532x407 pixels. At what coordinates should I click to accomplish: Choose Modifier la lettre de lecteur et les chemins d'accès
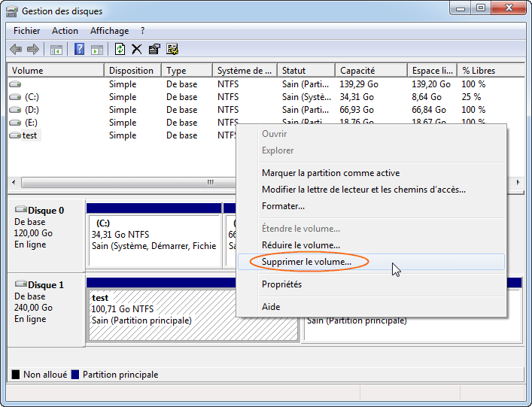click(371, 190)
